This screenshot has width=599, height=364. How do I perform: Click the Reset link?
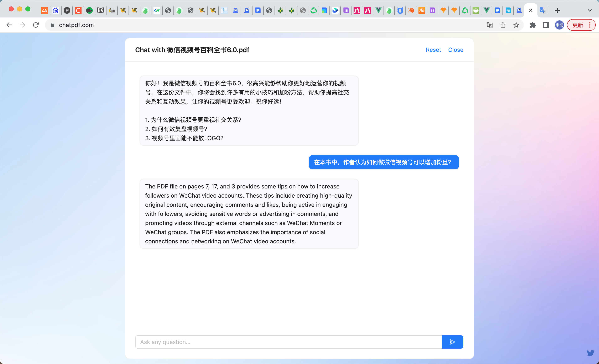pyautogui.click(x=433, y=50)
